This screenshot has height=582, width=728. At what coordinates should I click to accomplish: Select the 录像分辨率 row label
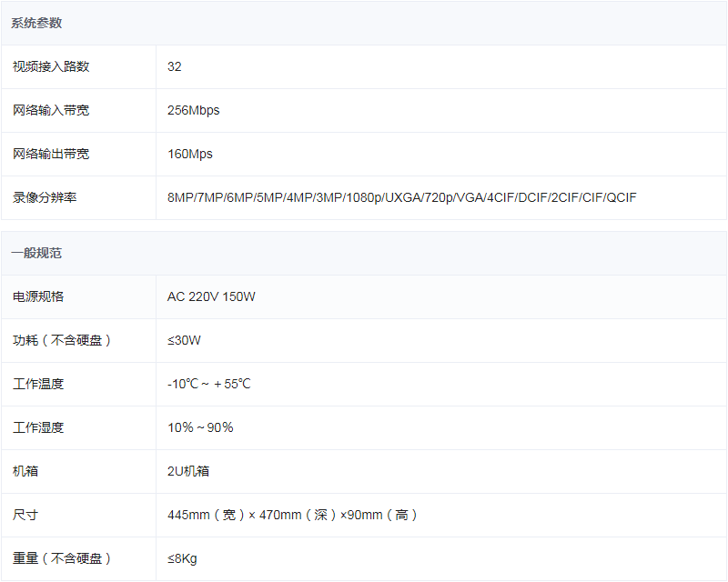pos(45,197)
